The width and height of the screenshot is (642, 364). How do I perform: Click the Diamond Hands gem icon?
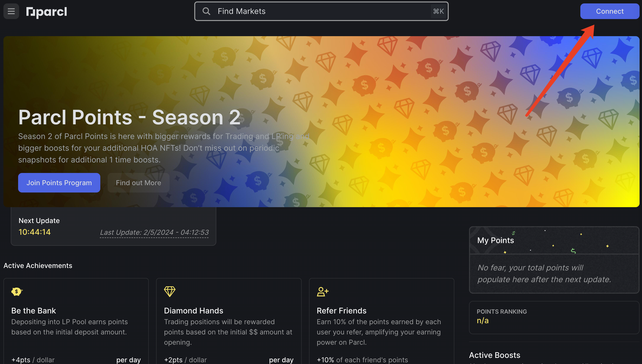click(x=170, y=291)
